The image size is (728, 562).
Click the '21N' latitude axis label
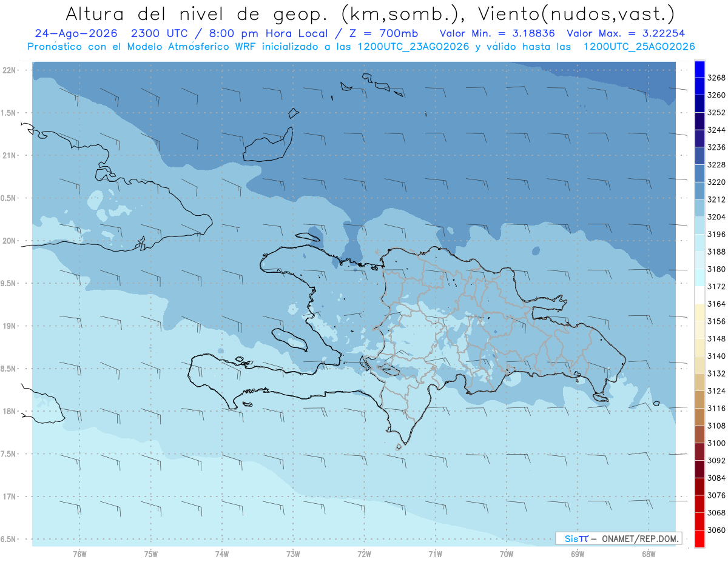(8, 156)
